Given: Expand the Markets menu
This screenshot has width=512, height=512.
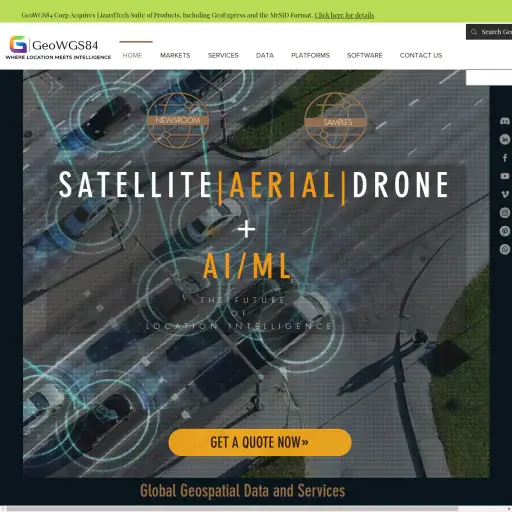Looking at the screenshot, I should tap(175, 55).
